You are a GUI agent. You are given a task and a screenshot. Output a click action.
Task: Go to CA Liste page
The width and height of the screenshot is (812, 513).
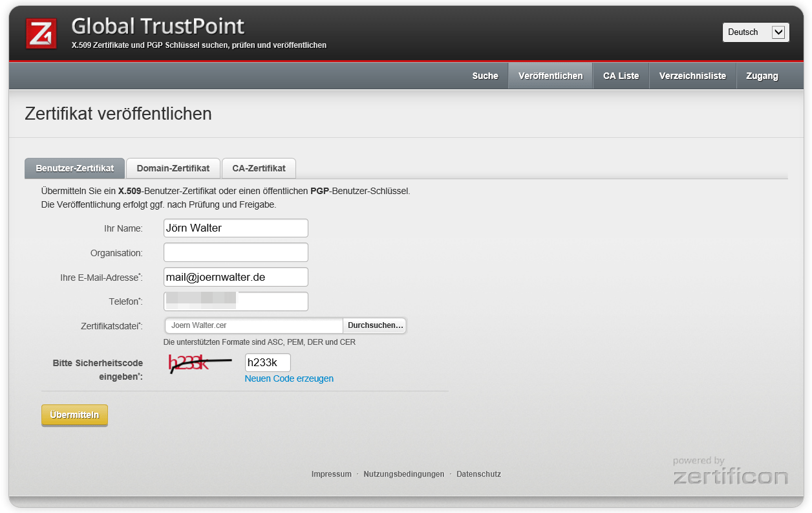[x=621, y=76]
